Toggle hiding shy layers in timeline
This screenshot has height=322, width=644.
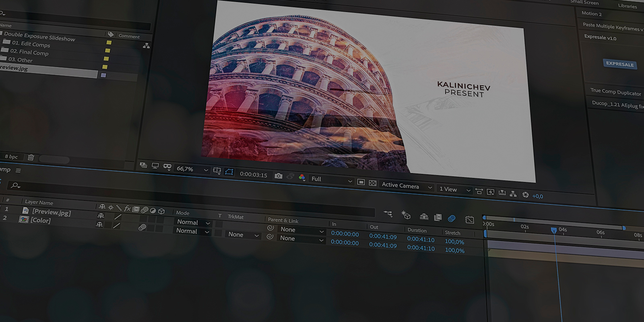pyautogui.click(x=424, y=217)
